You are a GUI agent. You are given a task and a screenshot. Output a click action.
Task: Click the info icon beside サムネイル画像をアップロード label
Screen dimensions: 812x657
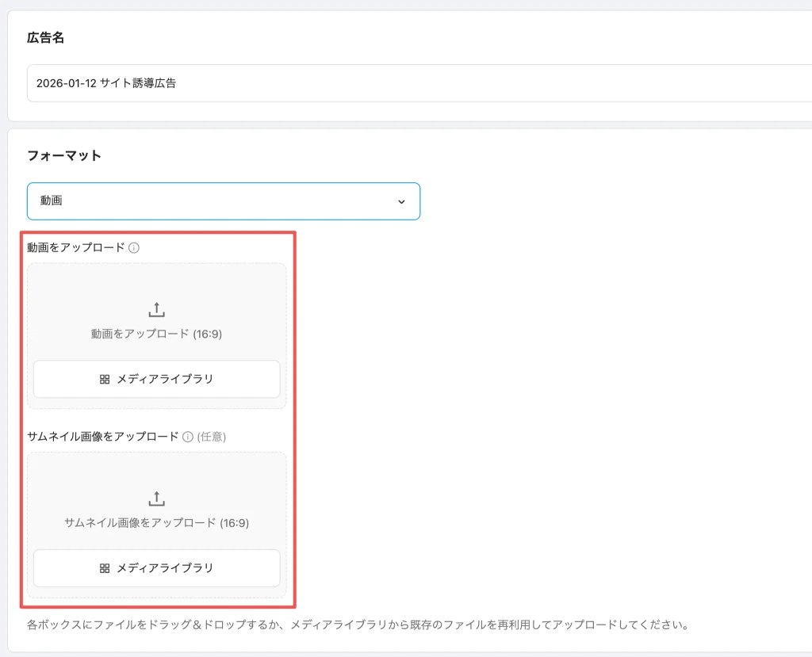pyautogui.click(x=188, y=436)
